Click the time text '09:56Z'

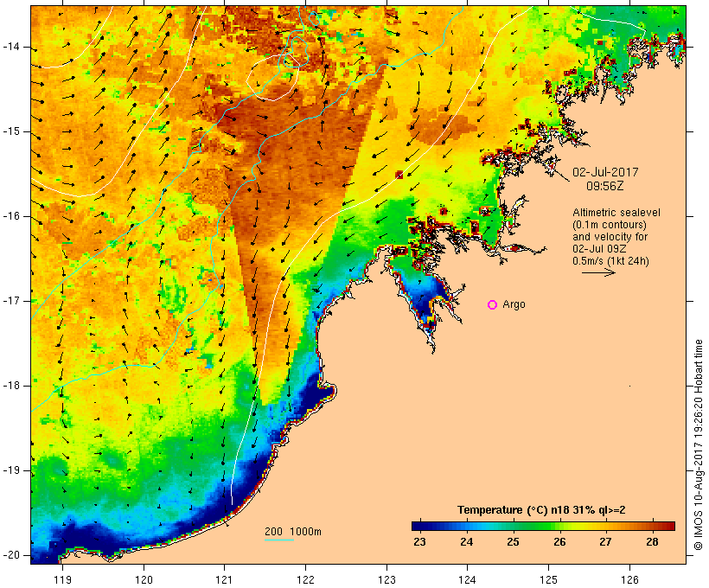[x=605, y=186]
